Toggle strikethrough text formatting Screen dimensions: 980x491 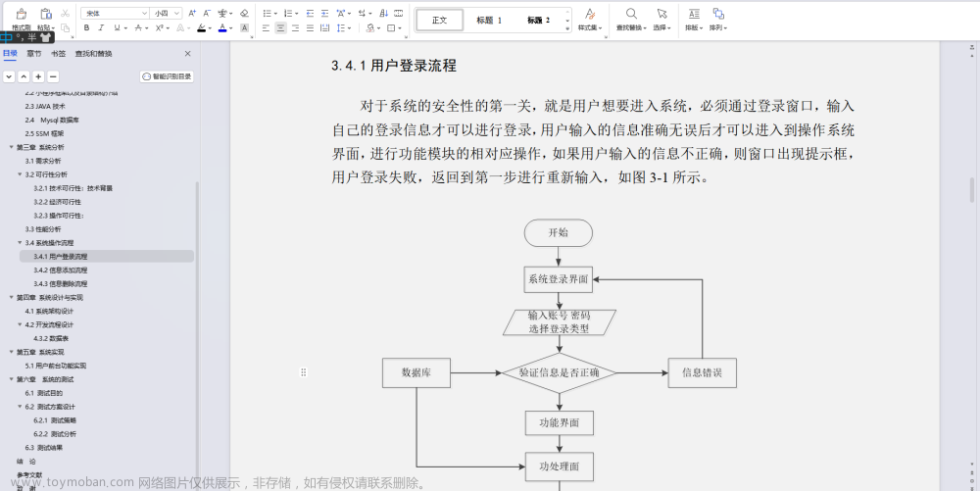[x=138, y=27]
